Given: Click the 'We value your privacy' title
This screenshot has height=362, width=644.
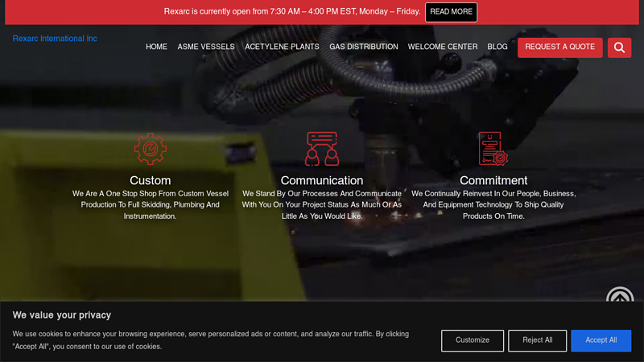Looking at the screenshot, I should 62,315.
